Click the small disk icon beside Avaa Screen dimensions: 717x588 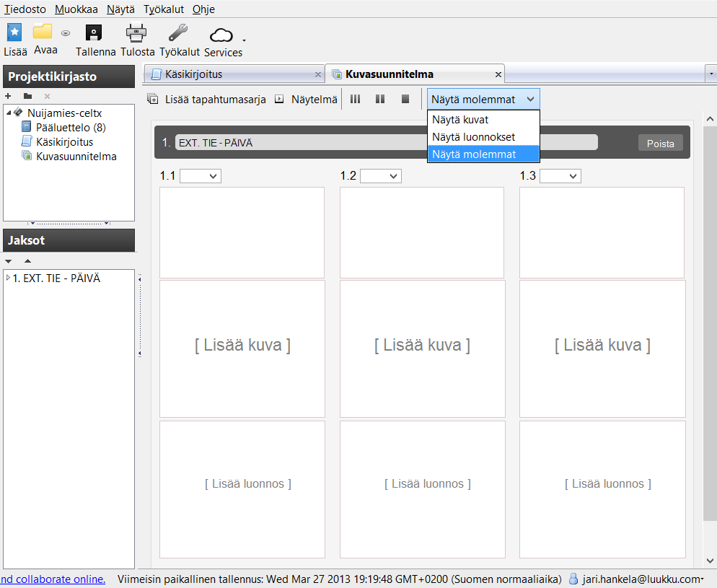[x=66, y=33]
